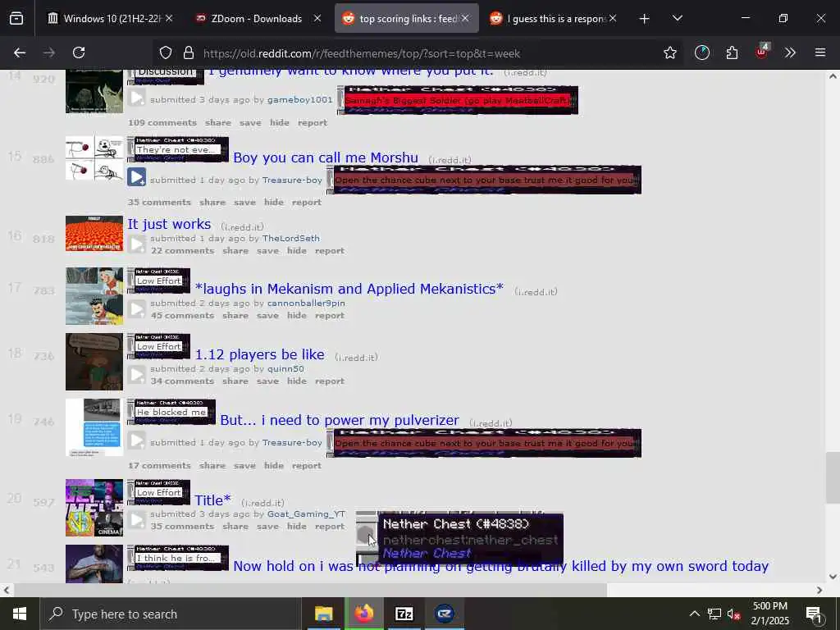Switch to the I guess this is a respon tab
840x630 pixels.
[x=555, y=19]
